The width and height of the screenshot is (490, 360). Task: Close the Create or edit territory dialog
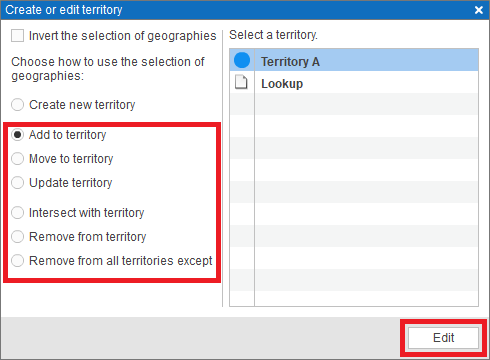click(479, 10)
